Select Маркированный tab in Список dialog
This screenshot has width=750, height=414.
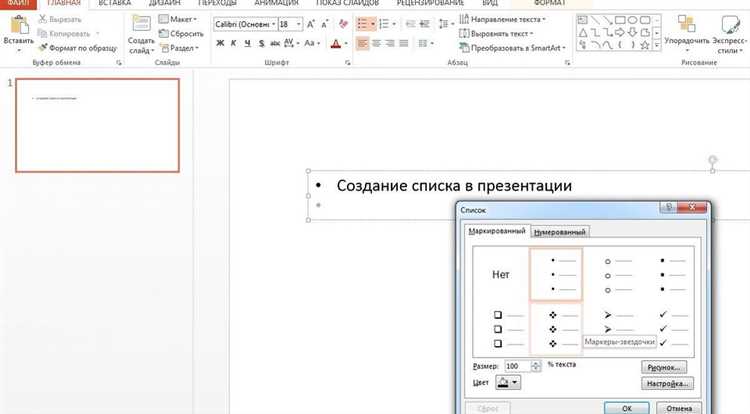[497, 231]
